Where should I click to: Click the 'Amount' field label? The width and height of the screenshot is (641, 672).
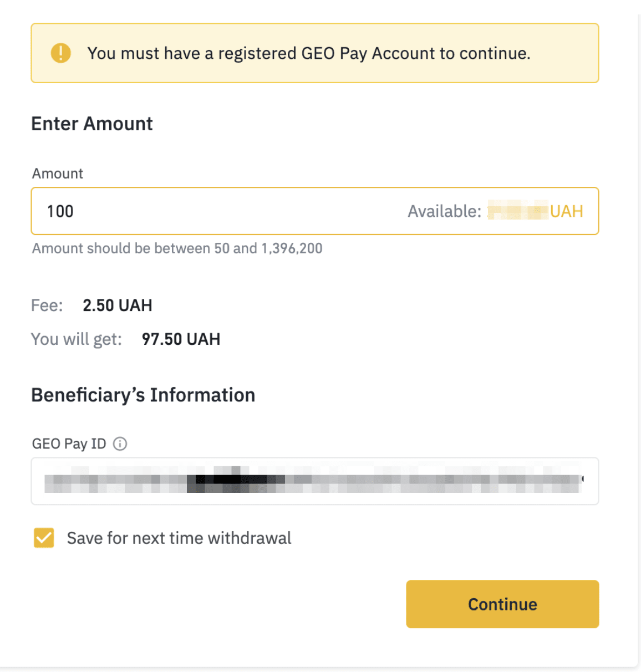click(58, 174)
